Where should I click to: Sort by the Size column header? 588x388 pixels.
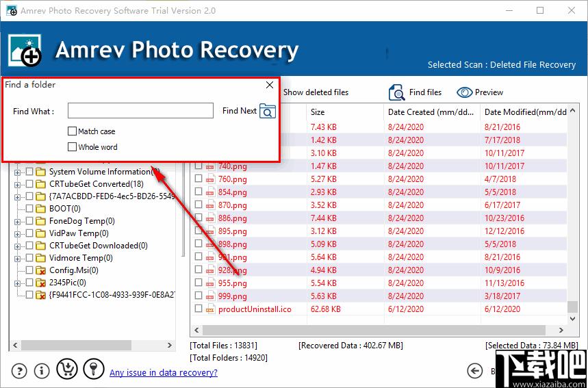tap(346, 112)
